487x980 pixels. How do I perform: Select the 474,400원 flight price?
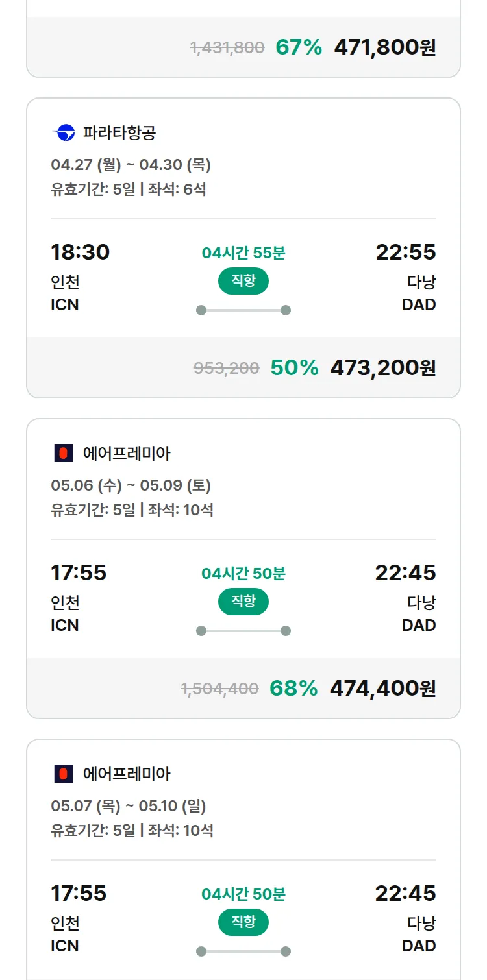tap(382, 689)
